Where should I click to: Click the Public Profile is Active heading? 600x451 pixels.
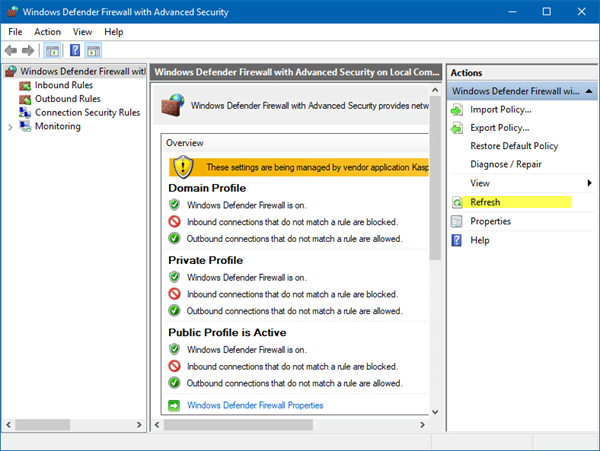pos(227,332)
